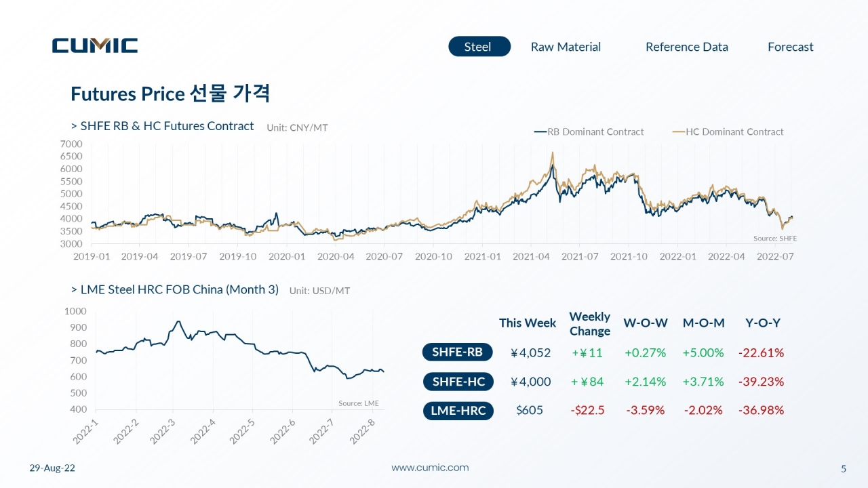This screenshot has height=488, width=868.
Task: Click the Weekly Change column header
Action: coord(590,323)
